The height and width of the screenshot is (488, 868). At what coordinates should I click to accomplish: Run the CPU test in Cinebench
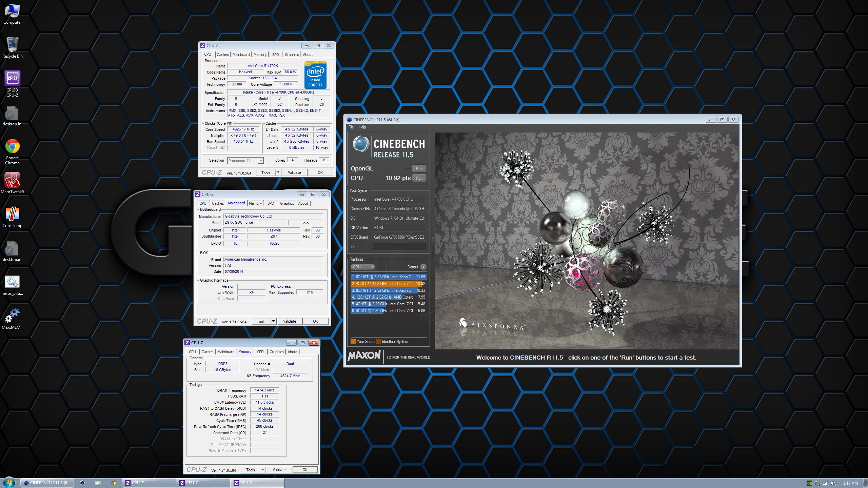click(419, 178)
